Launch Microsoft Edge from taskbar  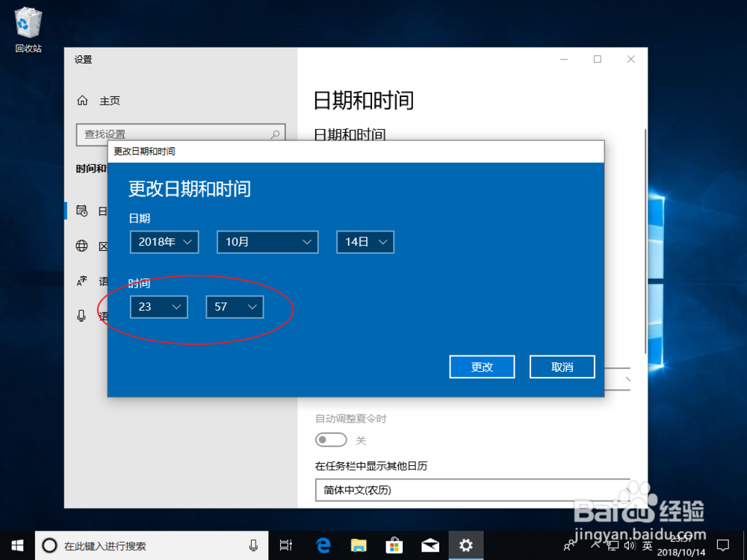pos(323,546)
